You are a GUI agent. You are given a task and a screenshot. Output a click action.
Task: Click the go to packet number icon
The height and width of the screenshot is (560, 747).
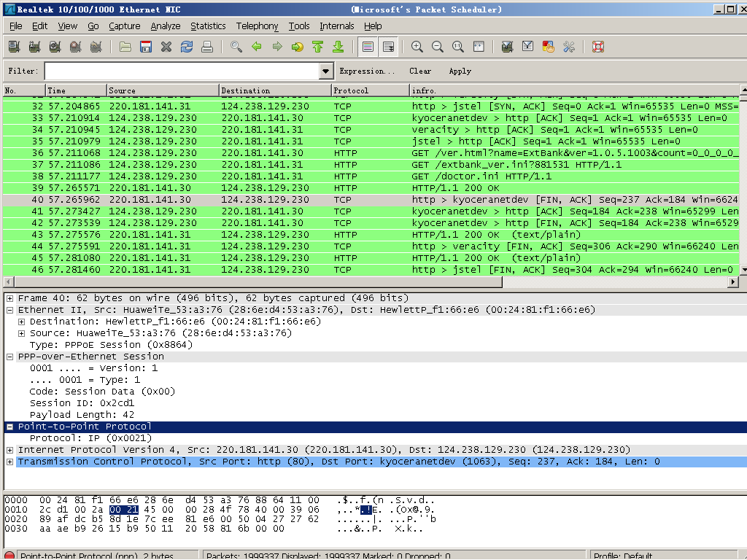coord(298,47)
